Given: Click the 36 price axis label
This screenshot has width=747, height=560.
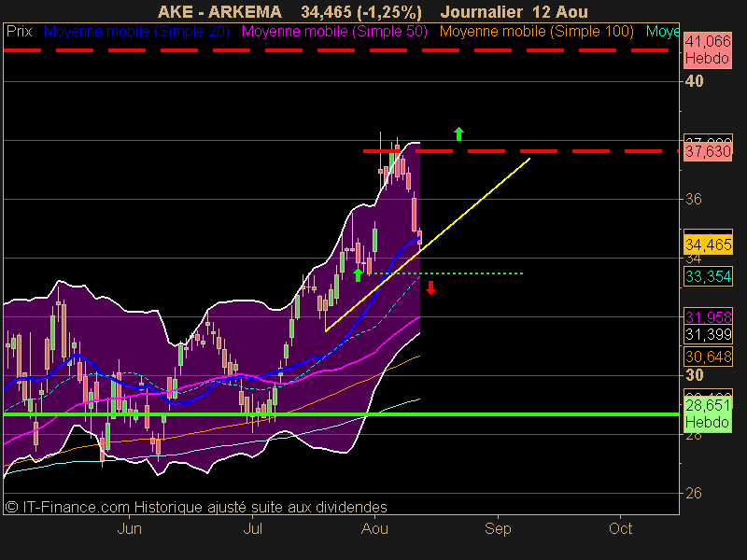Looking at the screenshot, I should click(x=694, y=199).
